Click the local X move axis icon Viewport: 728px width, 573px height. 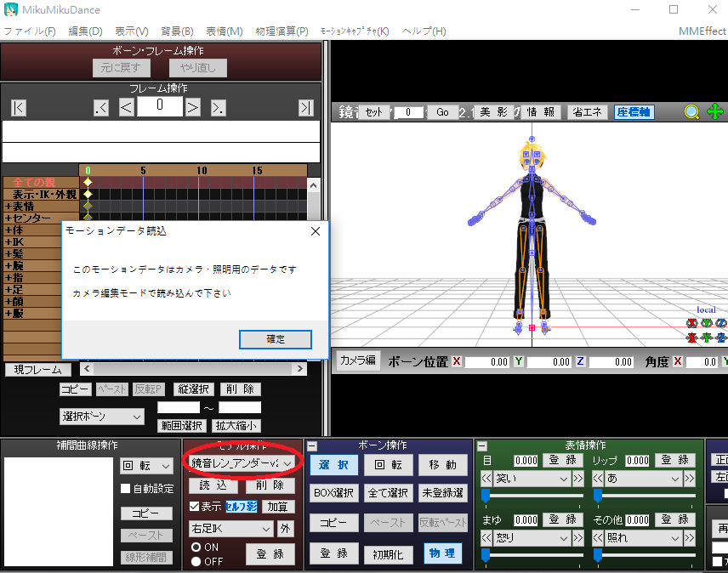point(691,338)
